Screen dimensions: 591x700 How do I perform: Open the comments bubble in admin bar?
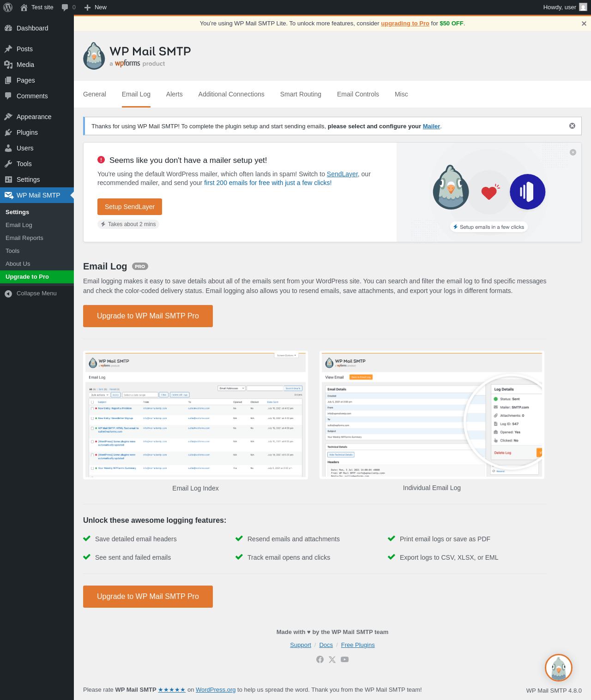pyautogui.click(x=65, y=7)
